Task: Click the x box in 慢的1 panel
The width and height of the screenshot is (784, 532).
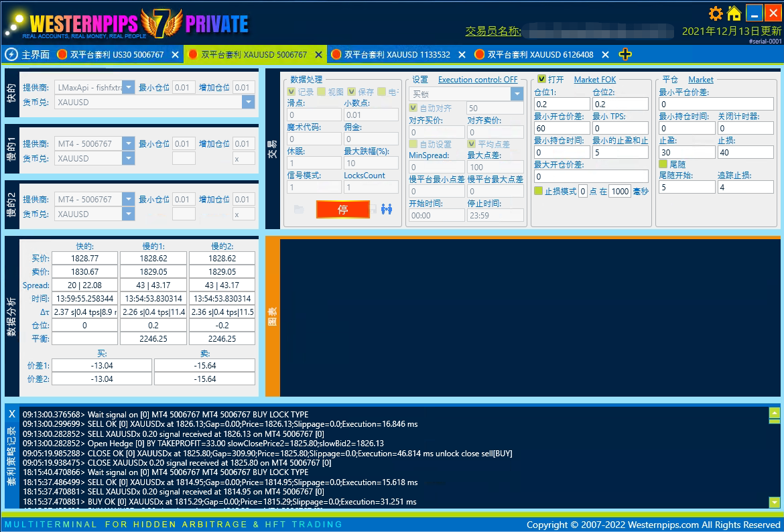Action: click(244, 159)
